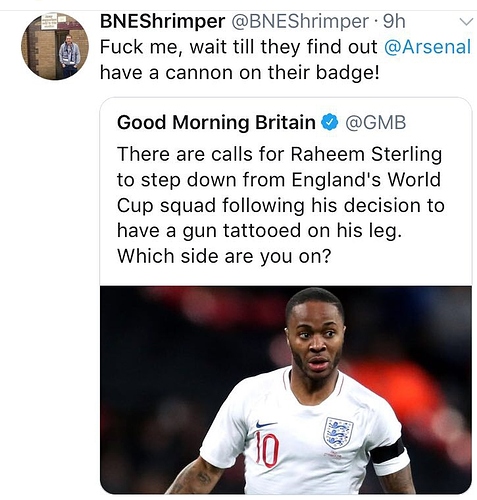Click the quoted tweet card border area
This screenshot has height=500, width=477.
[286, 295]
